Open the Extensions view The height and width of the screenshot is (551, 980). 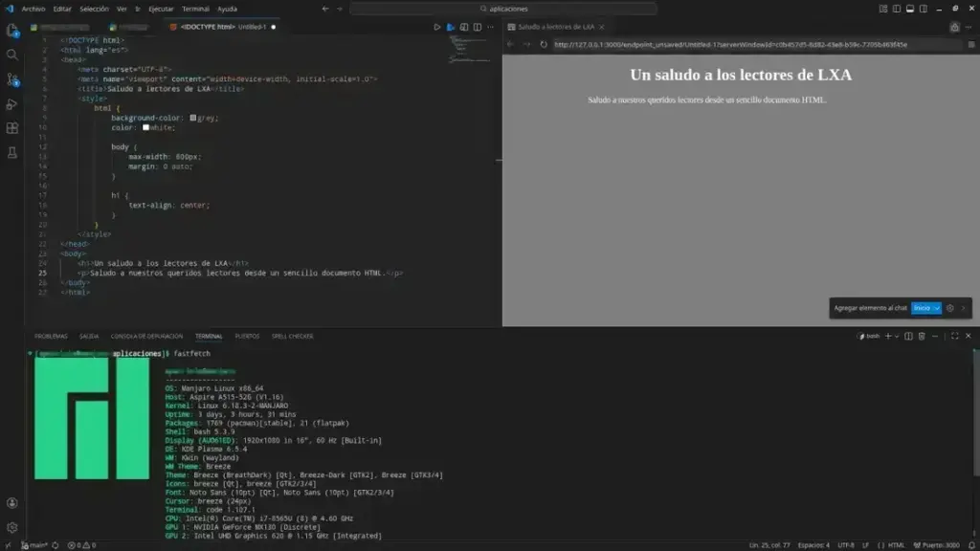click(11, 128)
